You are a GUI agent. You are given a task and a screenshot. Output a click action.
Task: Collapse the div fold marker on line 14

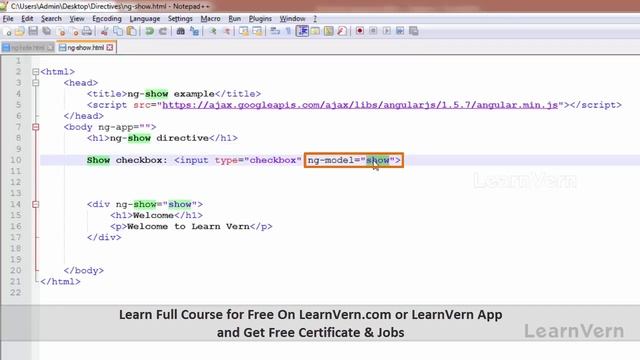point(36,204)
